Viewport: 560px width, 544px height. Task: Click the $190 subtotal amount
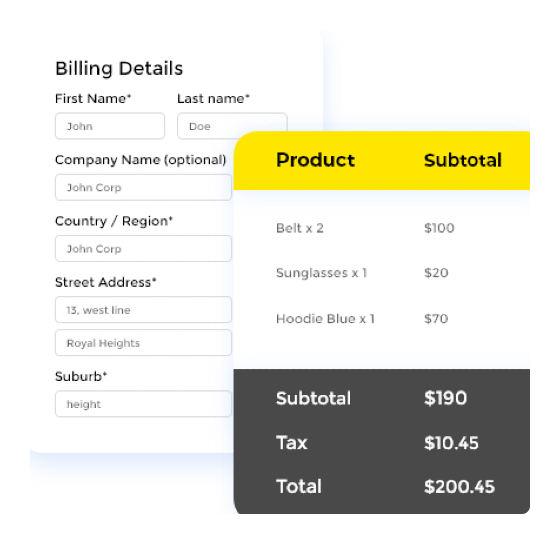click(445, 398)
